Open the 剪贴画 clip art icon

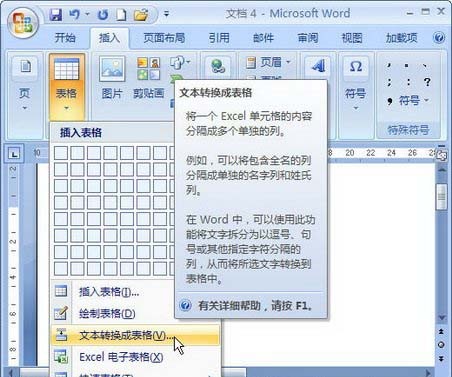pos(149,78)
